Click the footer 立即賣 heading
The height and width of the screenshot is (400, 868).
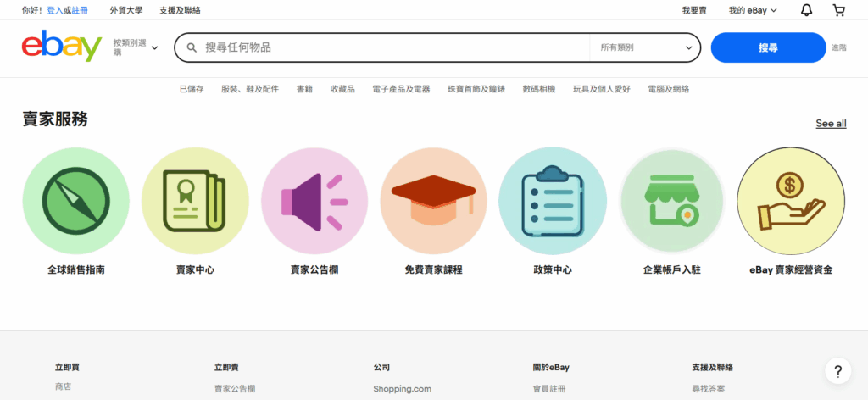pos(226,367)
